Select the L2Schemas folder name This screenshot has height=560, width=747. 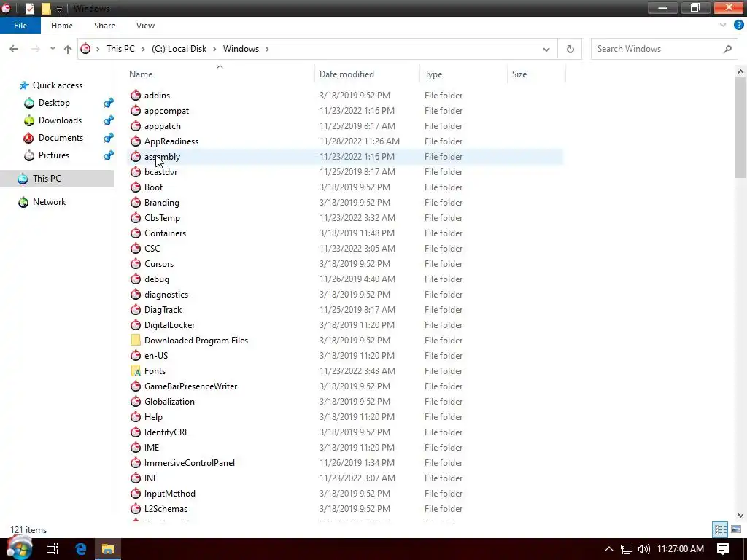166,508
